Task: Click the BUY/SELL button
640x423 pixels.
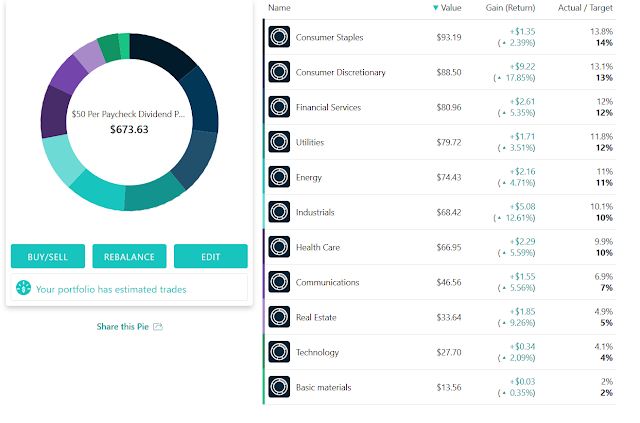Action: coord(48,256)
